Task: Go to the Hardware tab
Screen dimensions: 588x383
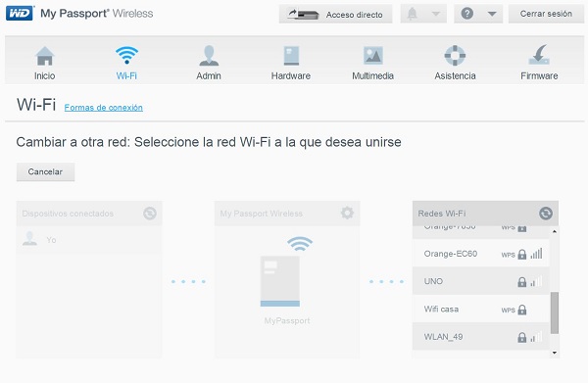Action: (x=291, y=63)
